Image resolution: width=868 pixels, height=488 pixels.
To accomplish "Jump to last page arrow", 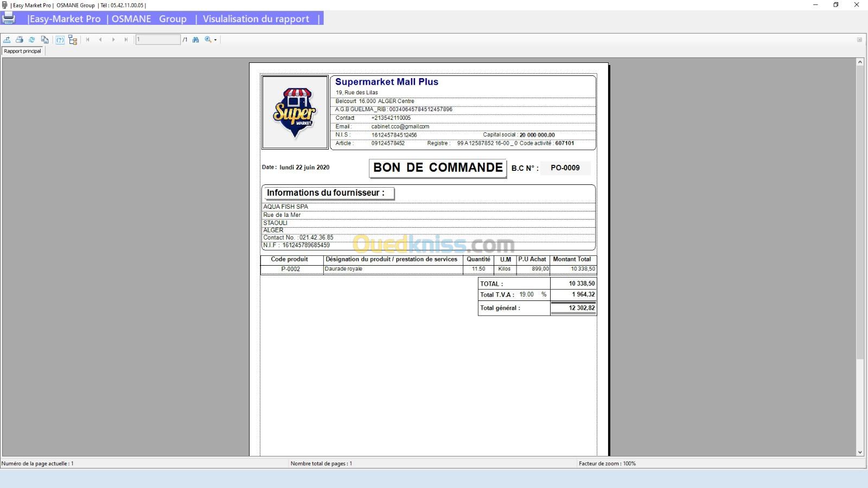I will (126, 40).
